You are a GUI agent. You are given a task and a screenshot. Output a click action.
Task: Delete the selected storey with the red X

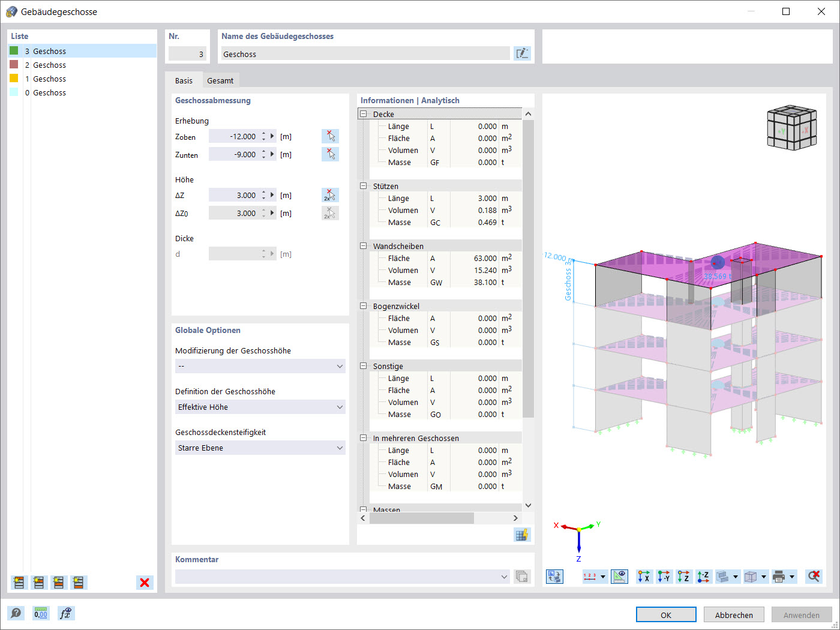pyautogui.click(x=145, y=582)
